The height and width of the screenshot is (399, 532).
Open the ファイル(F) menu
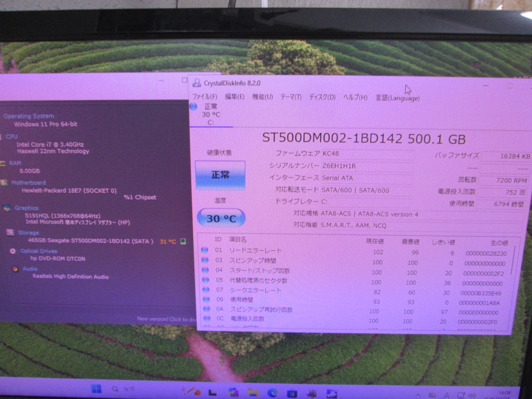(x=204, y=96)
